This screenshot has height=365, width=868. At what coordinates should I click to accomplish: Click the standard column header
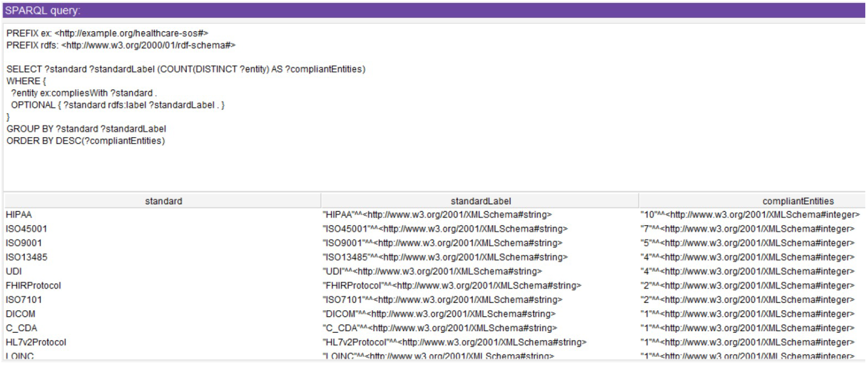tap(163, 201)
